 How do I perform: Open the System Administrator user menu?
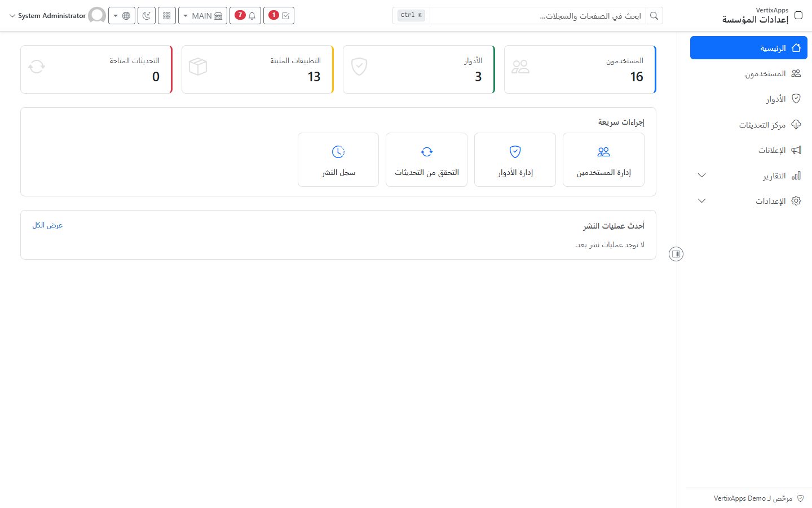(x=58, y=16)
